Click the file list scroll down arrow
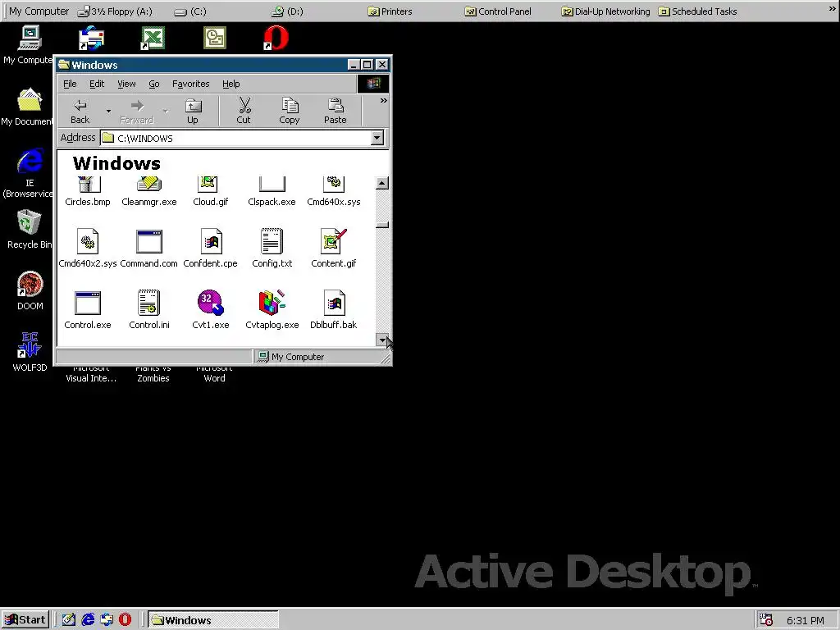This screenshot has width=840, height=630. click(382, 340)
